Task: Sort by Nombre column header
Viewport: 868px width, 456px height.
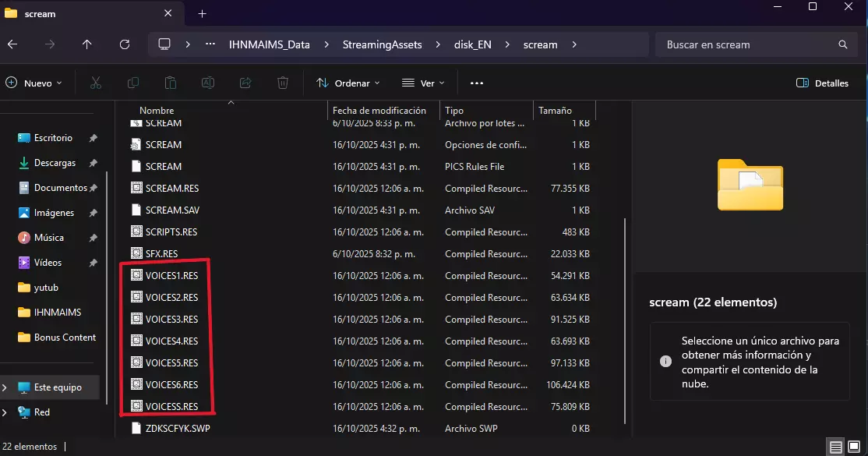Action: pyautogui.click(x=157, y=110)
